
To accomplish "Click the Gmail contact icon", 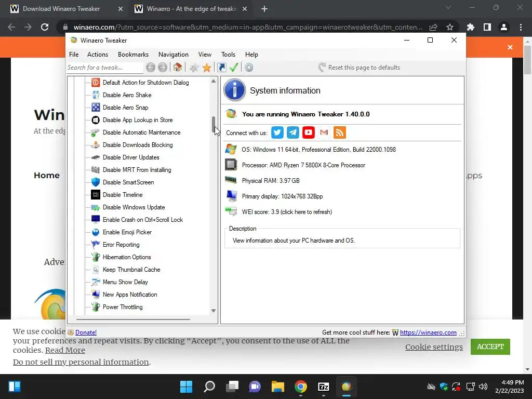I will [324, 132].
